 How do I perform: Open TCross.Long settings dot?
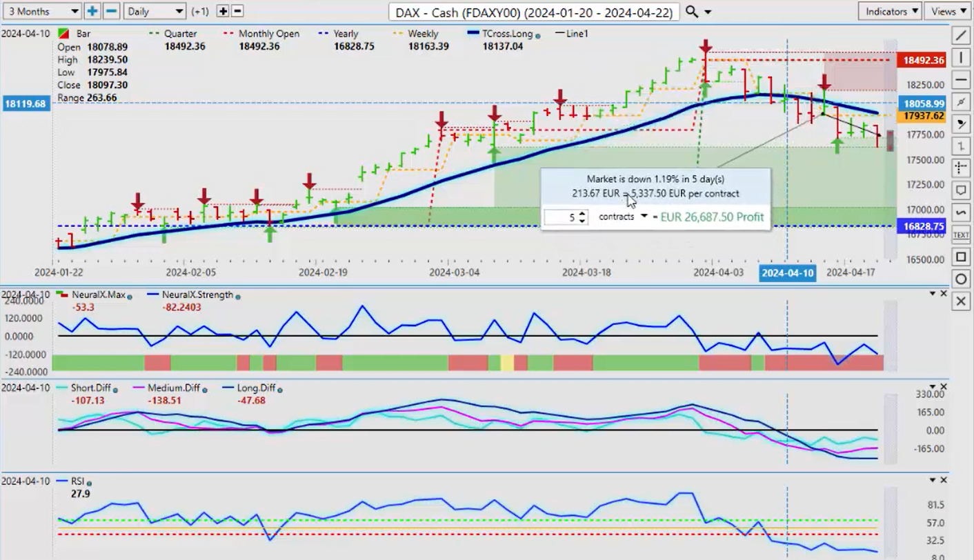(538, 34)
